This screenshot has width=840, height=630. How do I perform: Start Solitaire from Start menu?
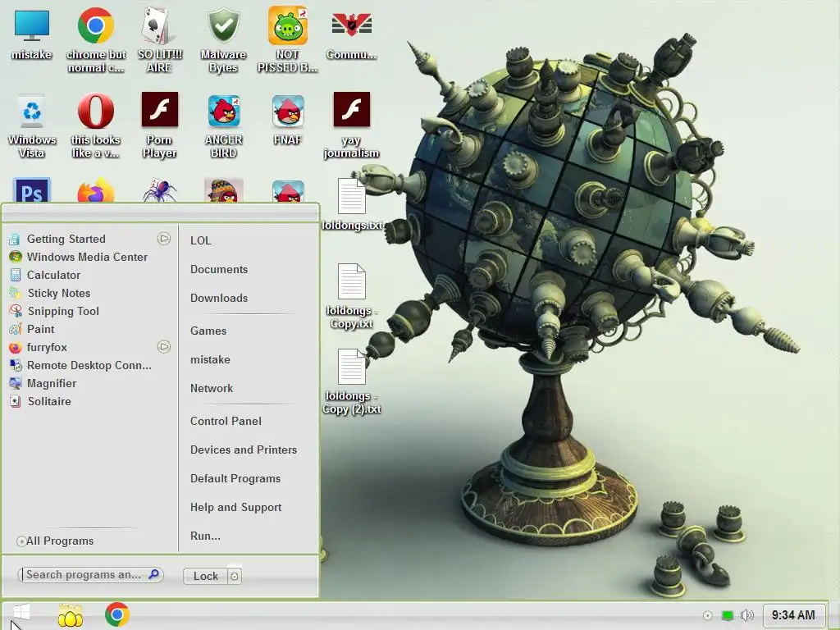click(90, 401)
